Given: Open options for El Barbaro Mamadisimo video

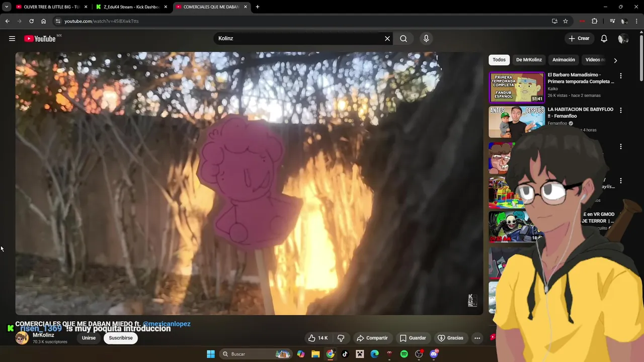Looking at the screenshot, I should click(x=621, y=76).
